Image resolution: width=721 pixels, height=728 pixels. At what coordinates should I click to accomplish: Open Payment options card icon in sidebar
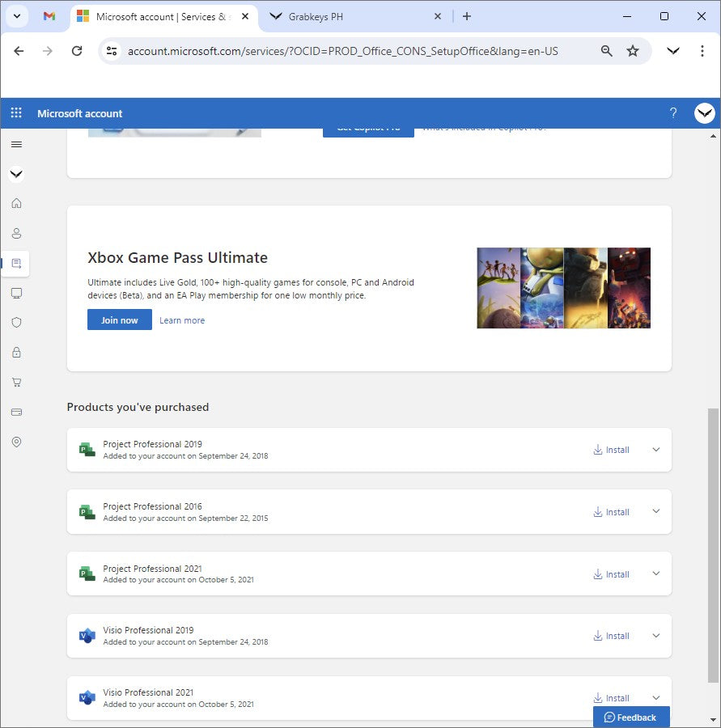click(16, 412)
